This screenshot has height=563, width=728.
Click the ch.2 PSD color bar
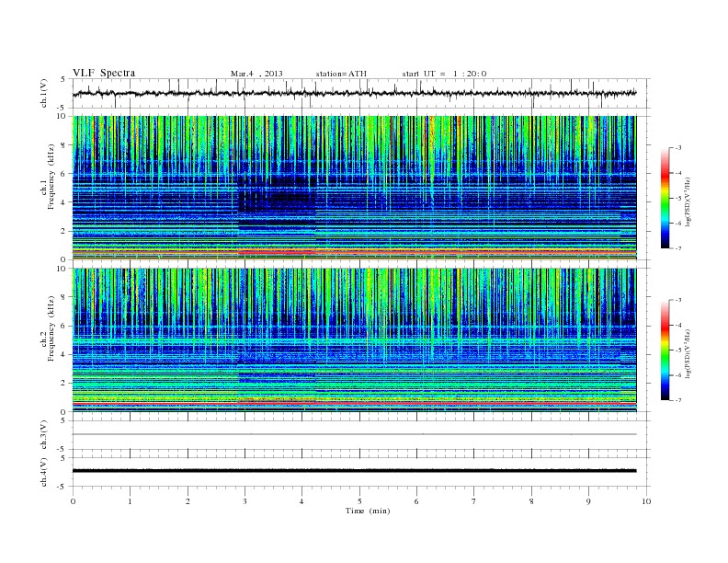(665, 350)
